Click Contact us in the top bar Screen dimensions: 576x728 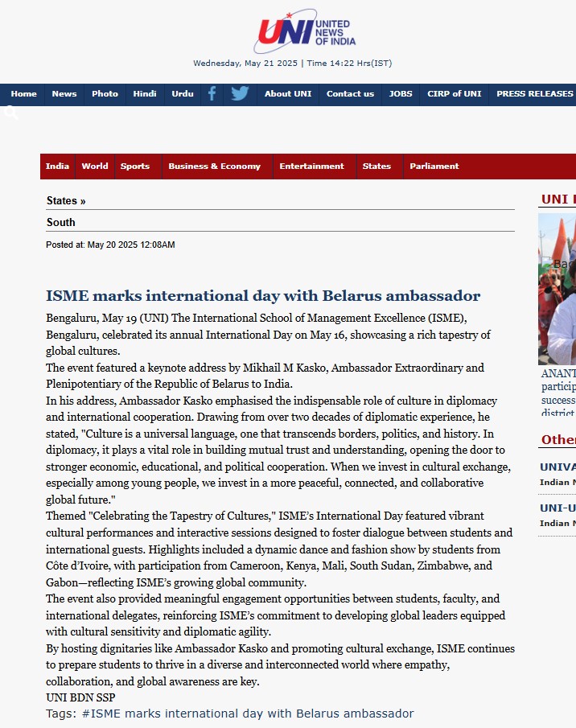point(350,94)
